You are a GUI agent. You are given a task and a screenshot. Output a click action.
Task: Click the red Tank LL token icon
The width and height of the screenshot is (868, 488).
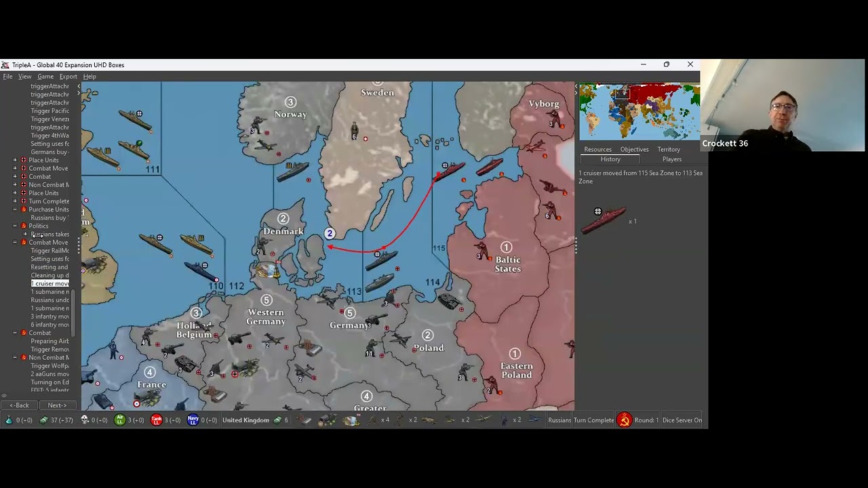[157, 420]
